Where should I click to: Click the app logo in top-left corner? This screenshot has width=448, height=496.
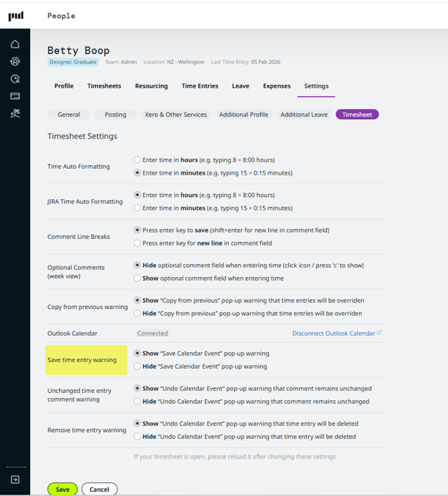[x=15, y=15]
